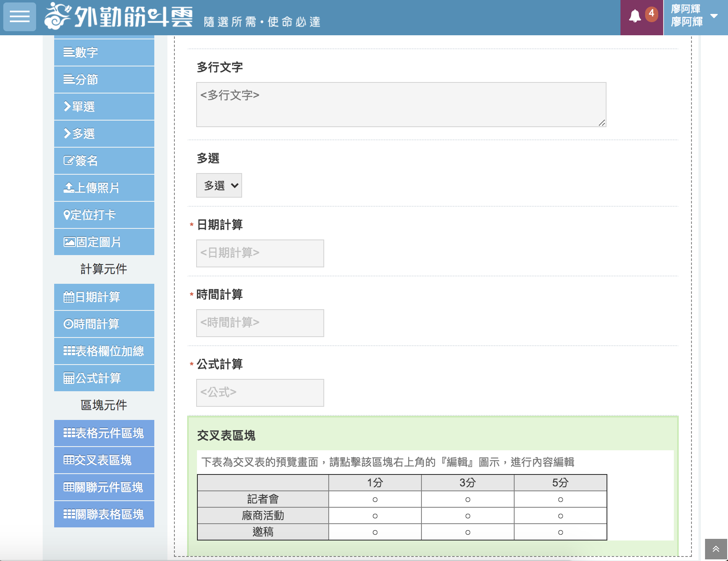728x561 pixels.
Task: Select the 簽名 signature element
Action: pyautogui.click(x=104, y=161)
